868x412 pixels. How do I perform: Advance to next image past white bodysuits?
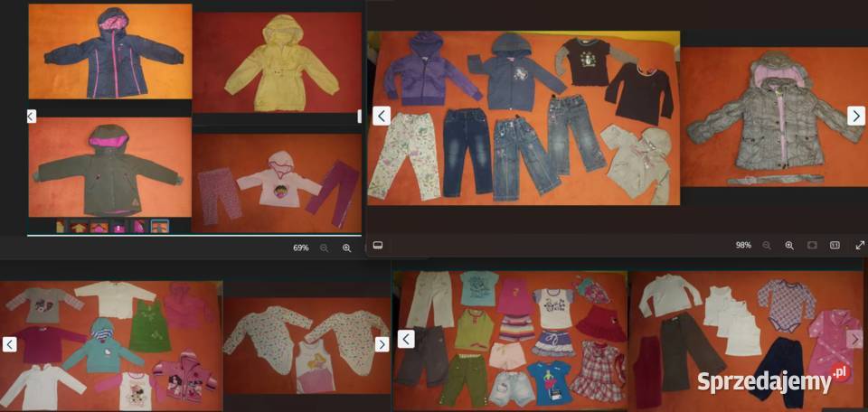(382, 344)
